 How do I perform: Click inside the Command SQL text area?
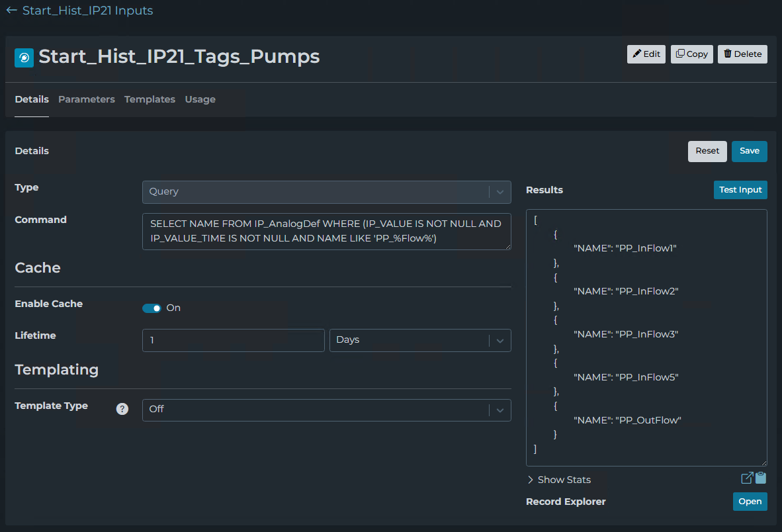[326, 232]
